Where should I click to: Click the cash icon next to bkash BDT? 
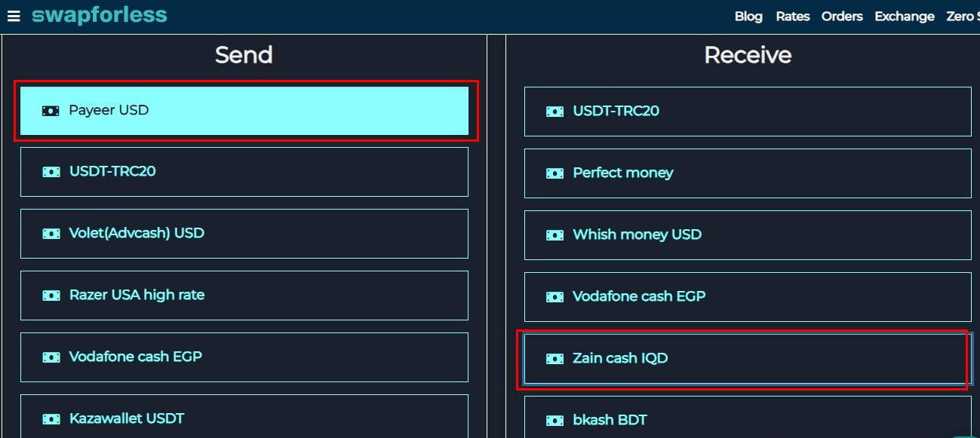(x=555, y=419)
